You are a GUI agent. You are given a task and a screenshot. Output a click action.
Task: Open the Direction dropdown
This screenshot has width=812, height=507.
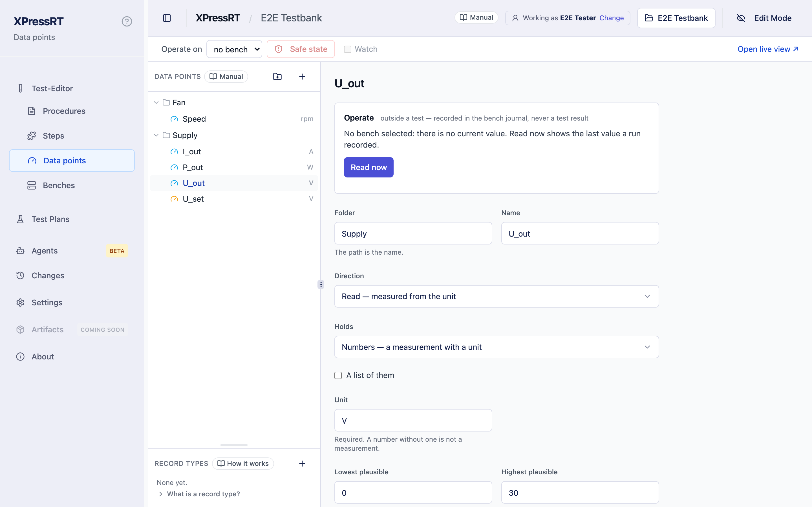497,296
